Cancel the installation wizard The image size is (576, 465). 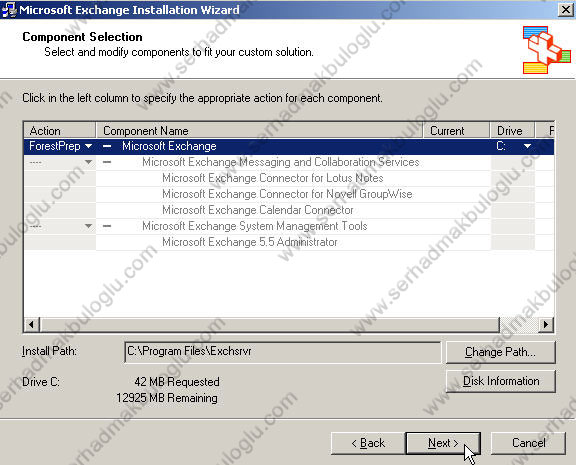[528, 443]
